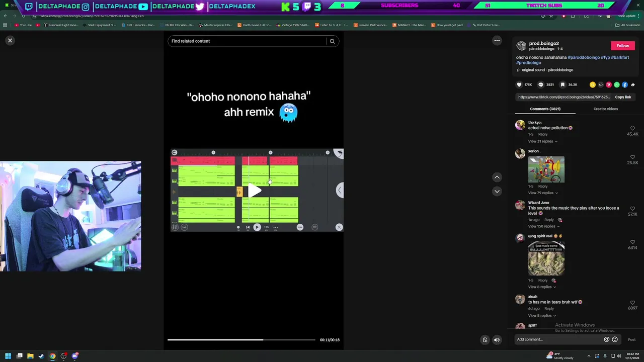
Task: Expand View 79 replies
Action: pyautogui.click(x=542, y=193)
